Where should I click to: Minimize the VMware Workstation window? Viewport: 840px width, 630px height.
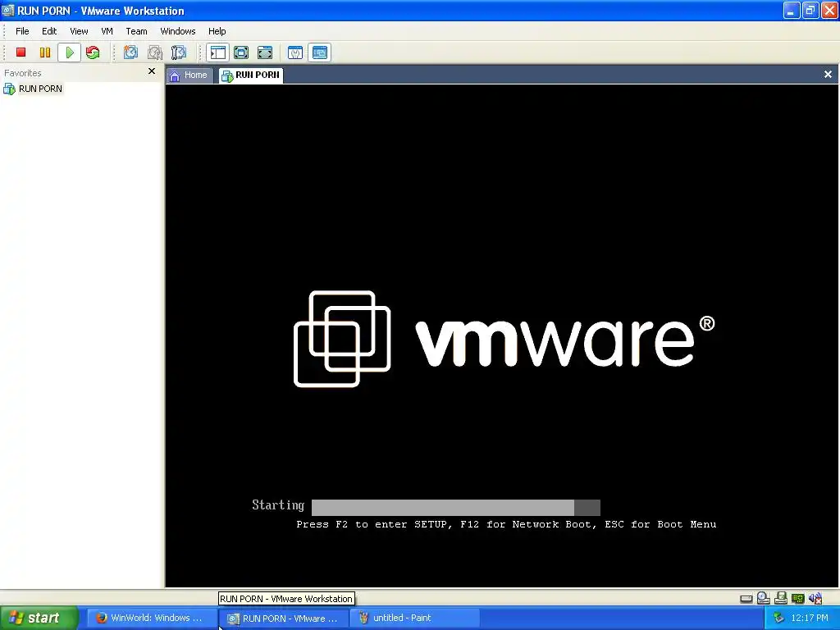pyautogui.click(x=792, y=10)
